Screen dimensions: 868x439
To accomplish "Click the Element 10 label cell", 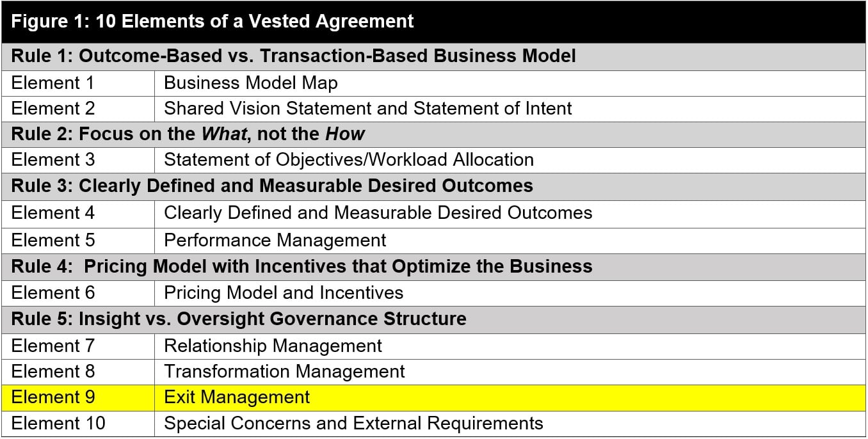I will click(x=78, y=424).
